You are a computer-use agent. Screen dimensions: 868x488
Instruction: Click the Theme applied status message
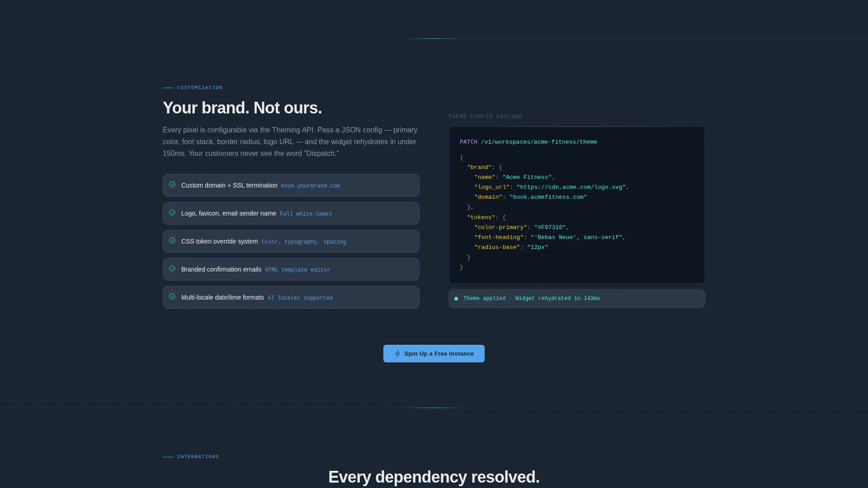pyautogui.click(x=532, y=299)
